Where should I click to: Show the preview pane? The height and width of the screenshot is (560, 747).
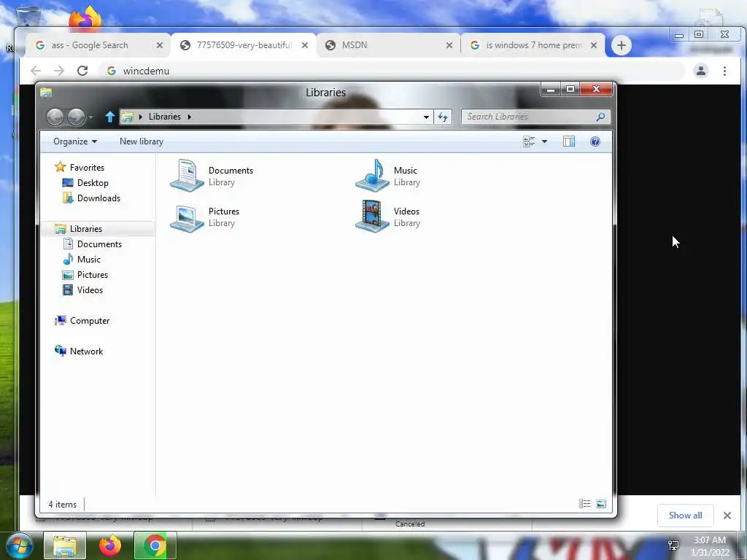[569, 141]
